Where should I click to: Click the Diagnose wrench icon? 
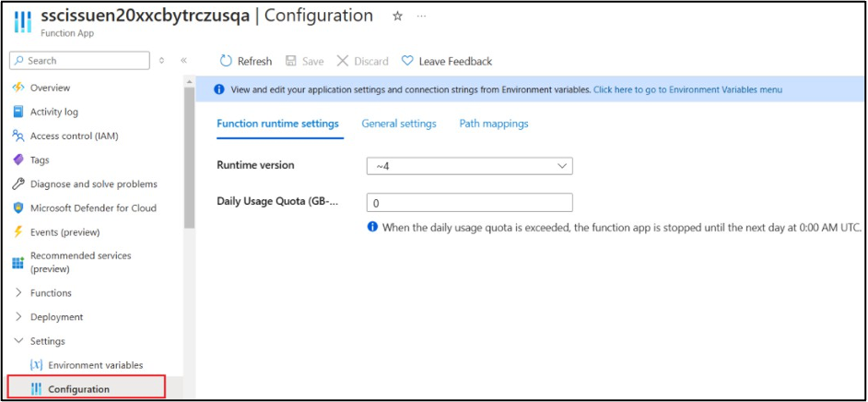18,183
